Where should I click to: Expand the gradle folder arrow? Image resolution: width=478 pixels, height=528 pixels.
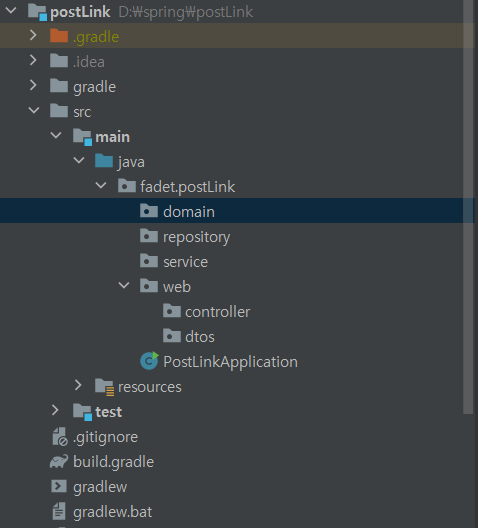pos(33,85)
